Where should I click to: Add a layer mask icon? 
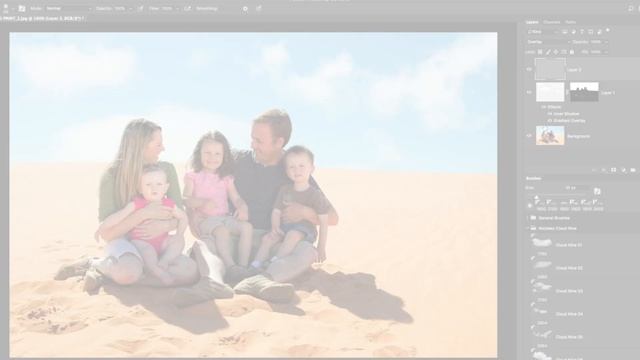click(613, 170)
